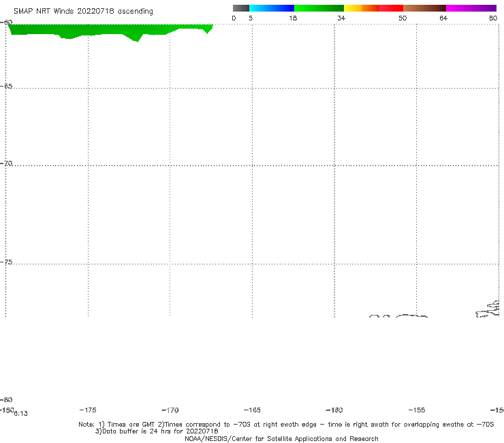
Task: Click the gray segment of the color bar
Action: (x=240, y=8)
